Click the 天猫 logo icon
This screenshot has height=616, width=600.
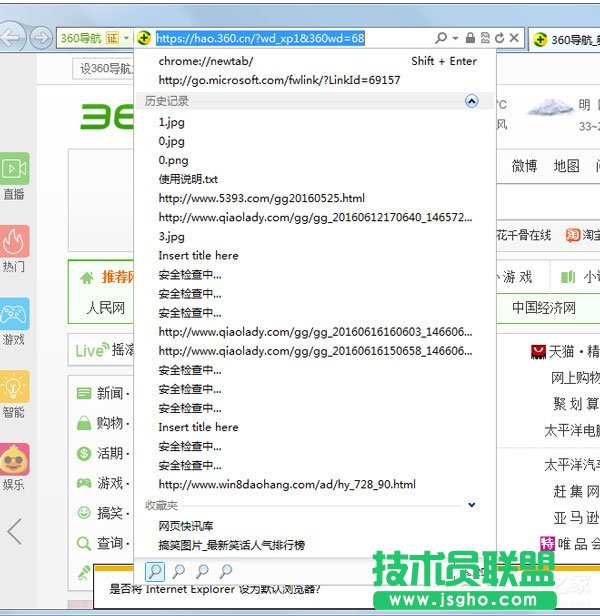tap(538, 352)
